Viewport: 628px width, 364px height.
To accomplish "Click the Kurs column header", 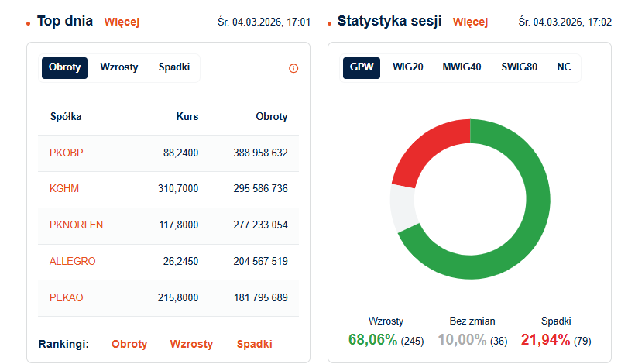I will coord(187,116).
